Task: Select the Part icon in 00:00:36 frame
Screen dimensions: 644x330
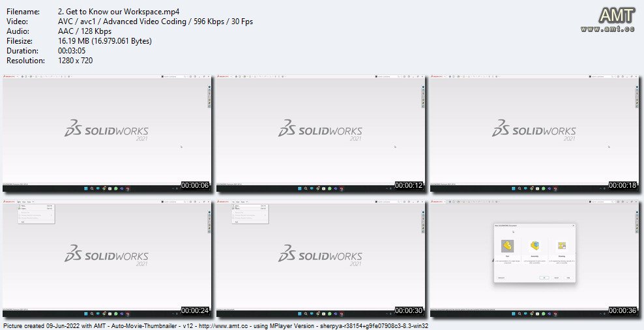Action: (507, 246)
